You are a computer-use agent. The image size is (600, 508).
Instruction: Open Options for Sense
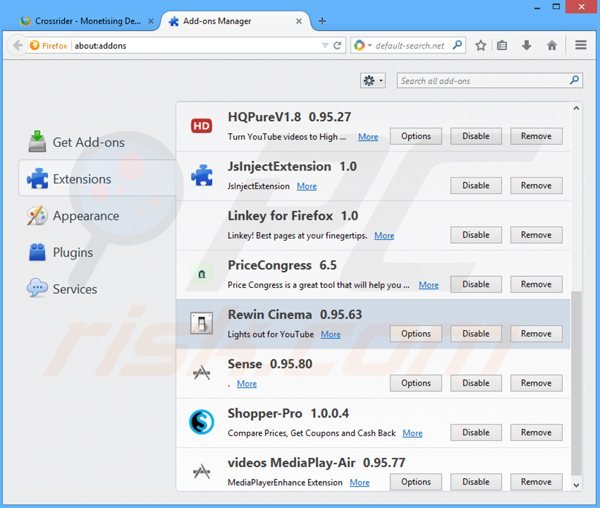tap(416, 383)
